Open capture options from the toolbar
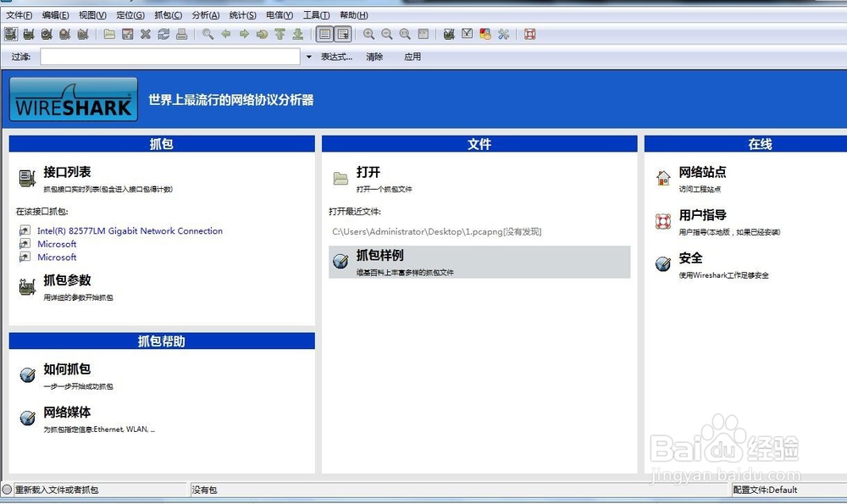This screenshot has width=847, height=504. pos(29,34)
